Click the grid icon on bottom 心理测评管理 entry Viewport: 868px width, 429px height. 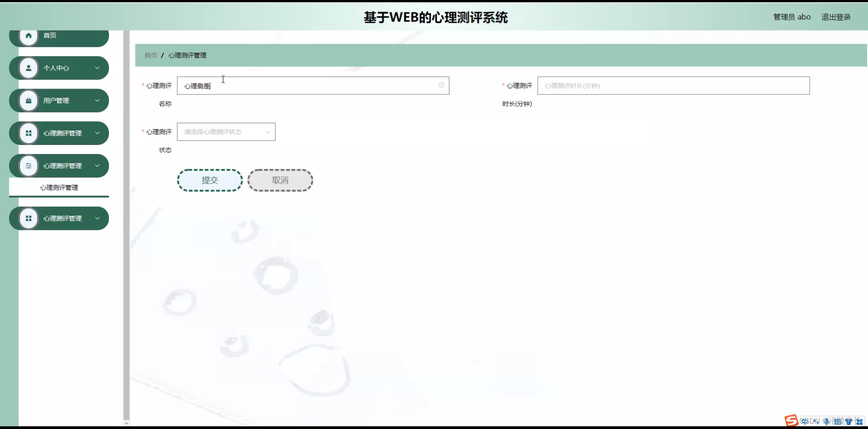28,218
